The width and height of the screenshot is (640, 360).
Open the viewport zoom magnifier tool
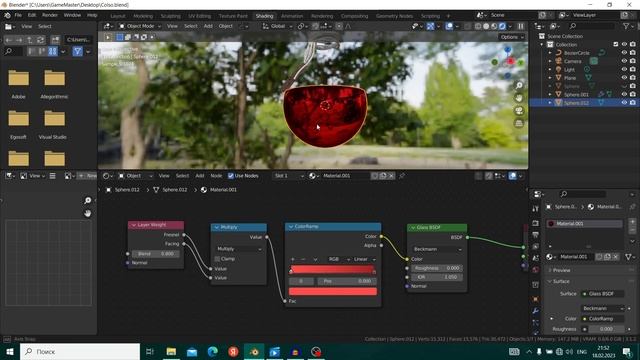coord(519,85)
